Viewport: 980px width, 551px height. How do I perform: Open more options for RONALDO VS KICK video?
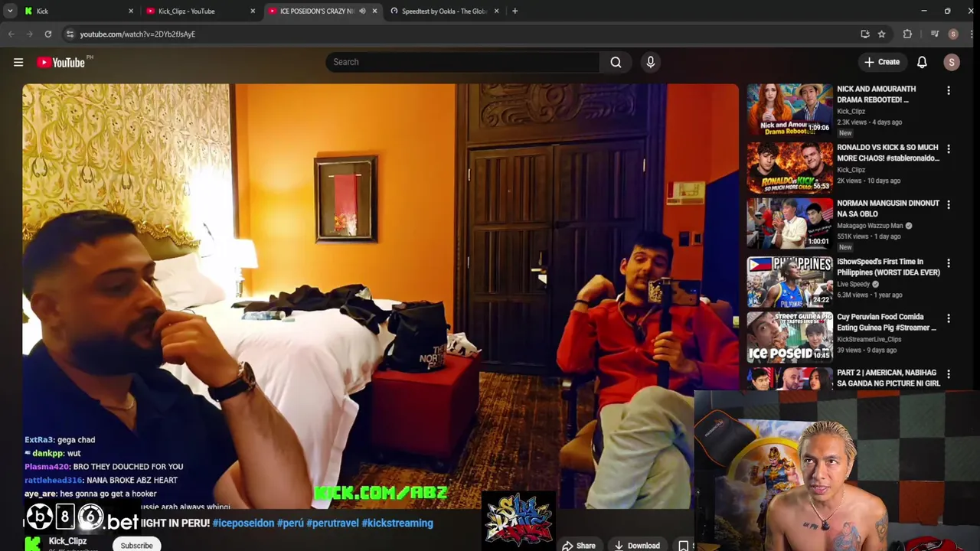949,148
